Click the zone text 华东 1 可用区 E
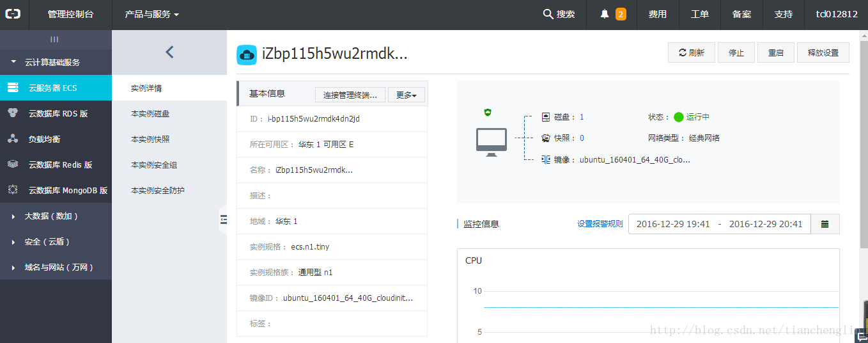This screenshot has width=868, height=343. [326, 144]
